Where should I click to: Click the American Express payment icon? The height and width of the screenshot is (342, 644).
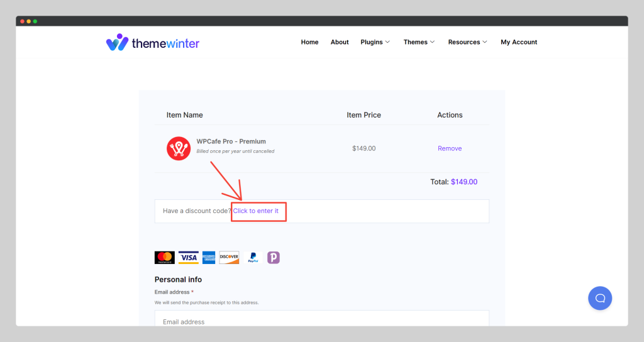(209, 257)
